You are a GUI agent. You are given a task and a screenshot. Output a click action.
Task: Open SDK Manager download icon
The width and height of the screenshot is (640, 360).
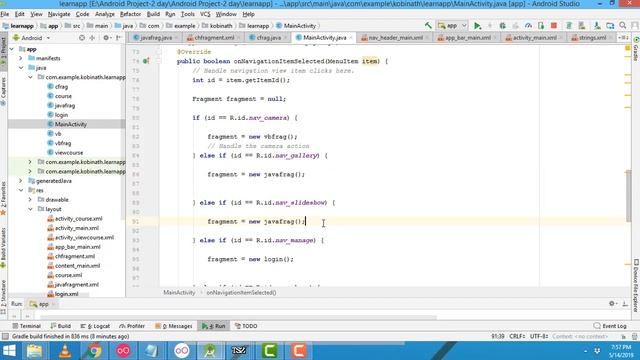click(x=597, y=26)
